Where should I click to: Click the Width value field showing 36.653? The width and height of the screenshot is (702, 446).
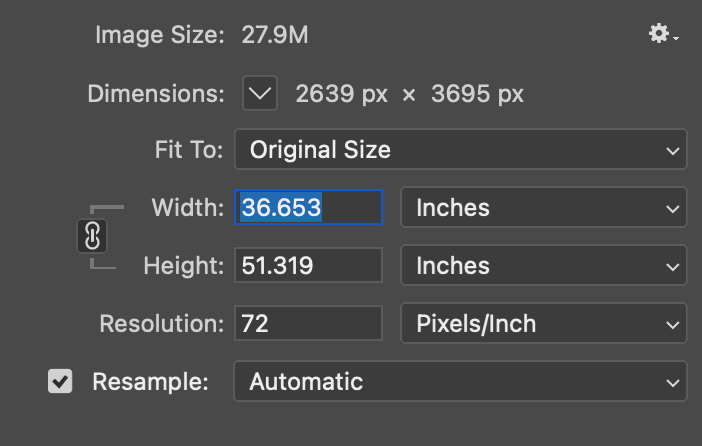coord(308,208)
